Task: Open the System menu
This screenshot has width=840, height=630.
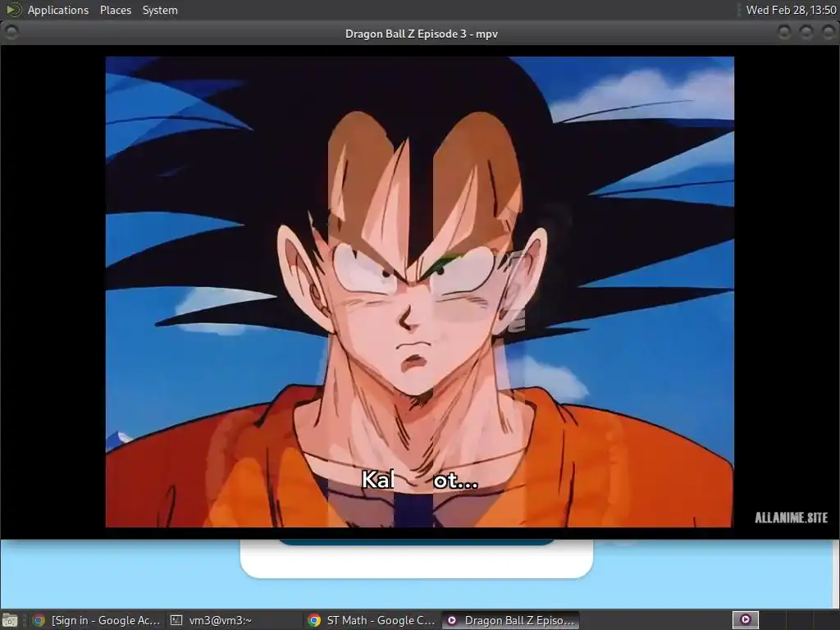Action: coord(160,10)
